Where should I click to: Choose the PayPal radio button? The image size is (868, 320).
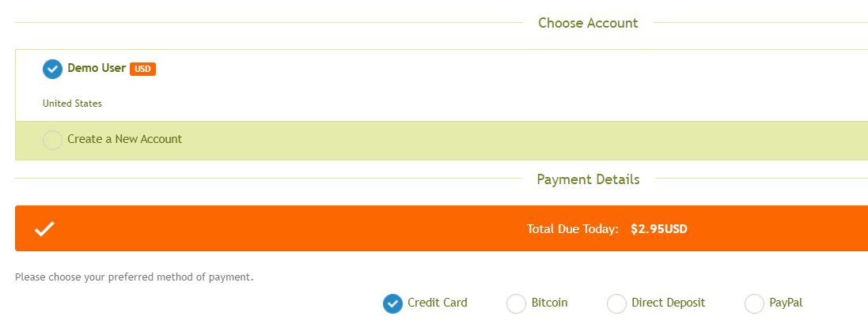(x=755, y=303)
